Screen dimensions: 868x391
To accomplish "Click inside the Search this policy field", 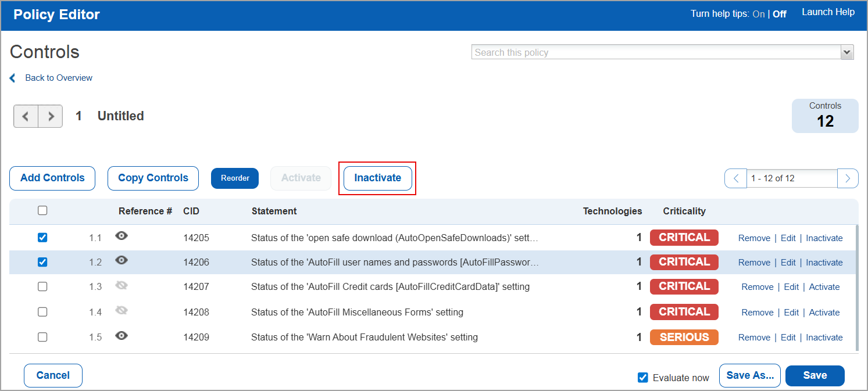I will 640,52.
